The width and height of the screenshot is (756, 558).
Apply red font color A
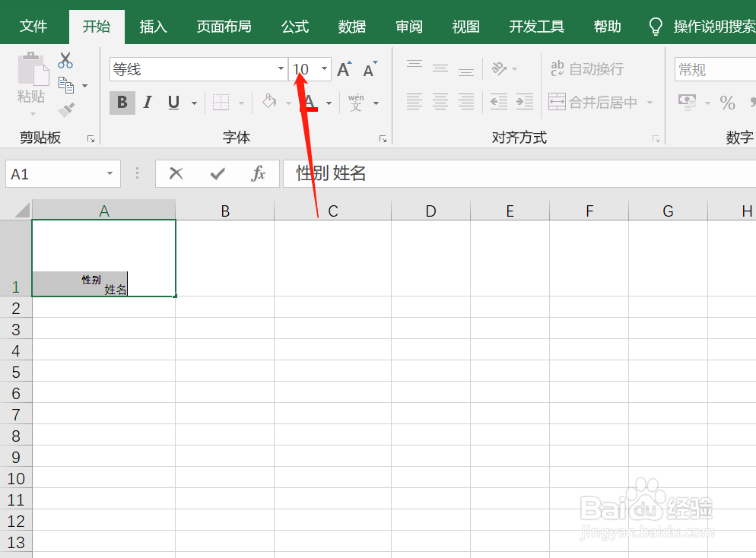(x=310, y=102)
